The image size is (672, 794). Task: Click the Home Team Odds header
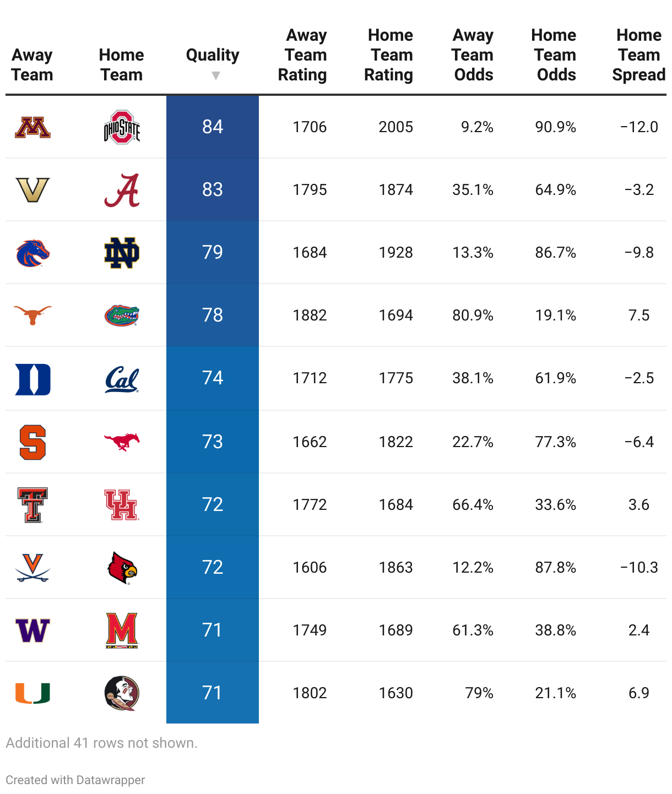tap(554, 55)
